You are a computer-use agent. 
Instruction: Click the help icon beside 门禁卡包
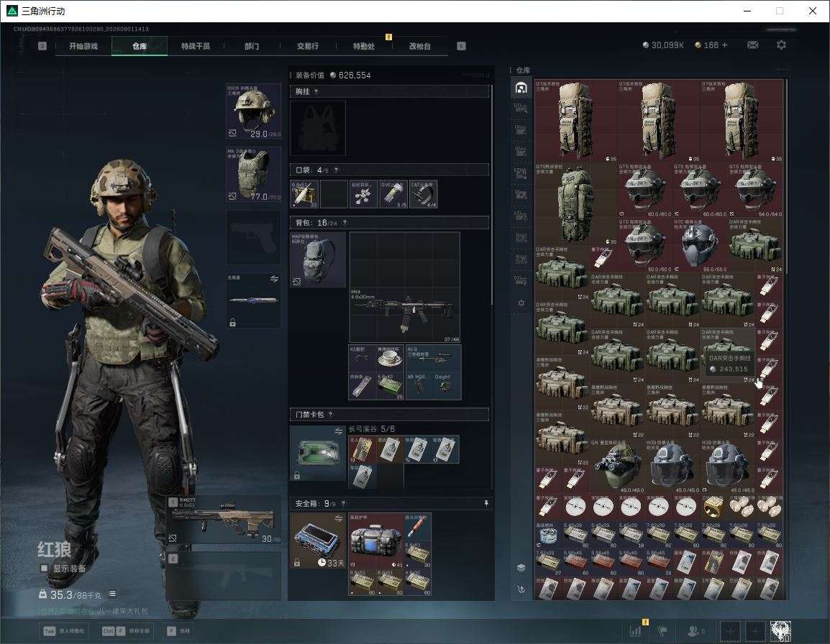pyautogui.click(x=330, y=414)
